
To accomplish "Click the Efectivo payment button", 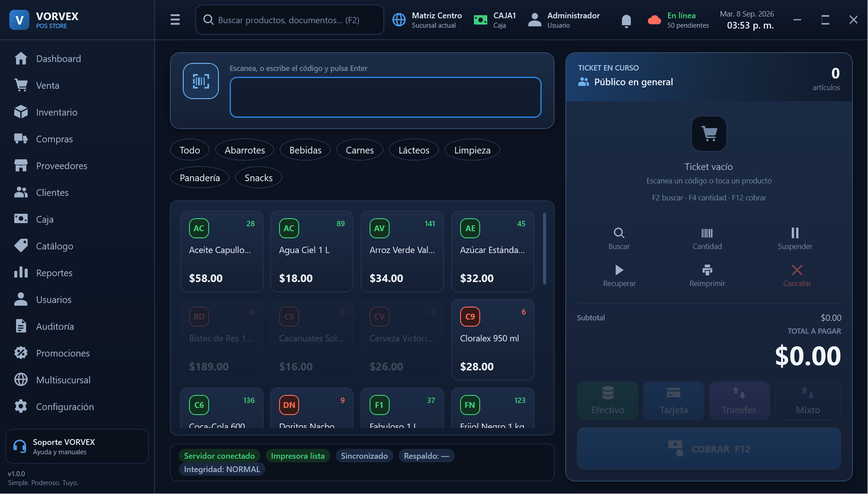I will (x=608, y=400).
